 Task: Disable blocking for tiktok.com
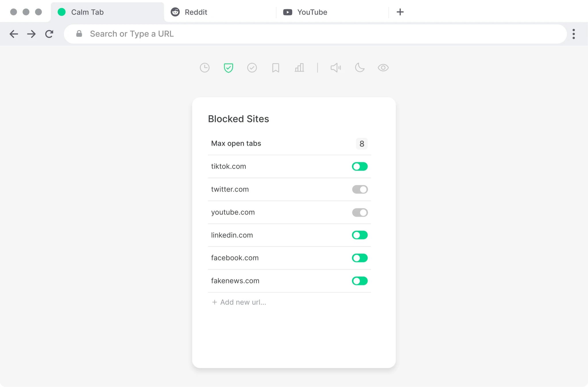[x=360, y=166]
